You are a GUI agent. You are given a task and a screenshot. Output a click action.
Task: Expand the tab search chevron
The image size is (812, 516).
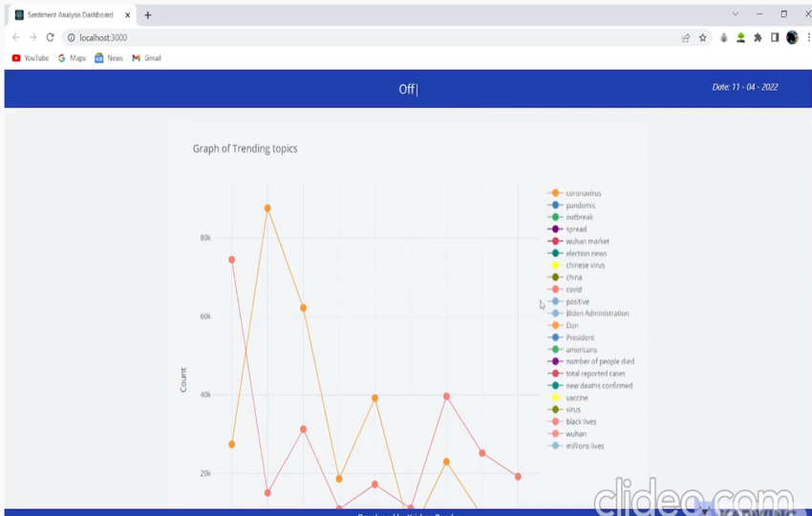point(735,14)
